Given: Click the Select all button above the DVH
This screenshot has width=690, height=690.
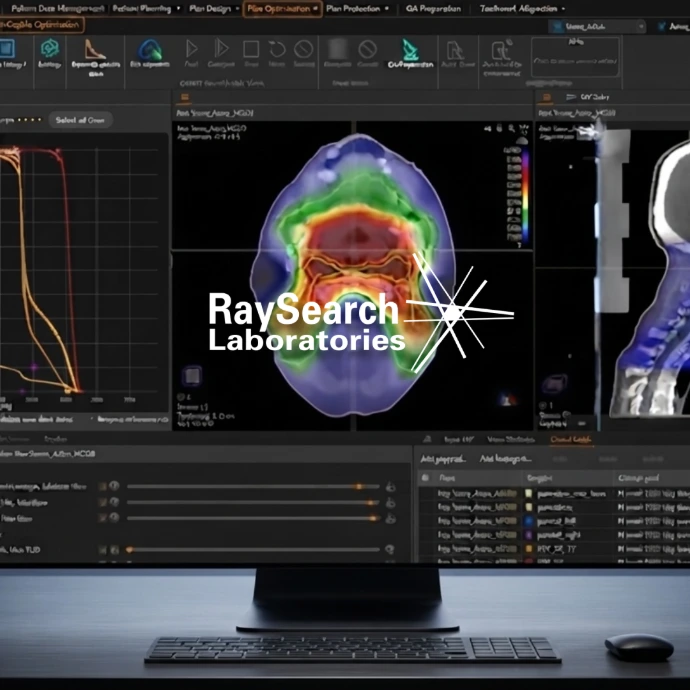Looking at the screenshot, I should click(x=80, y=120).
